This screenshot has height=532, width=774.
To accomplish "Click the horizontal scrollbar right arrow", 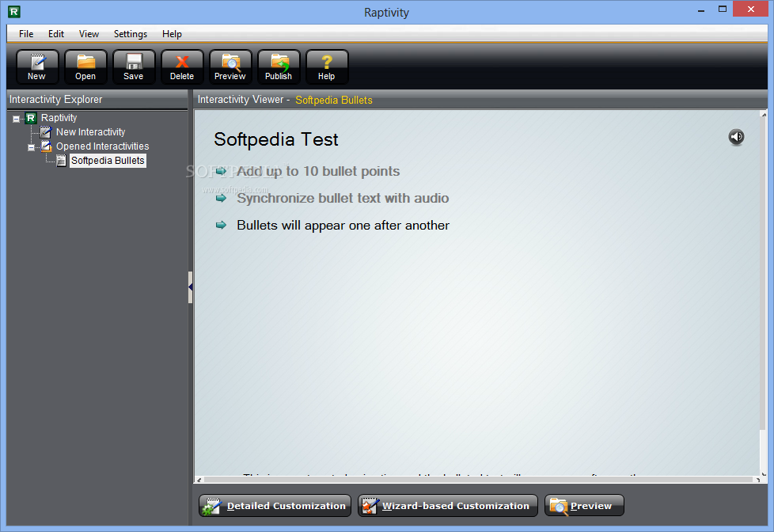I will tap(757, 480).
